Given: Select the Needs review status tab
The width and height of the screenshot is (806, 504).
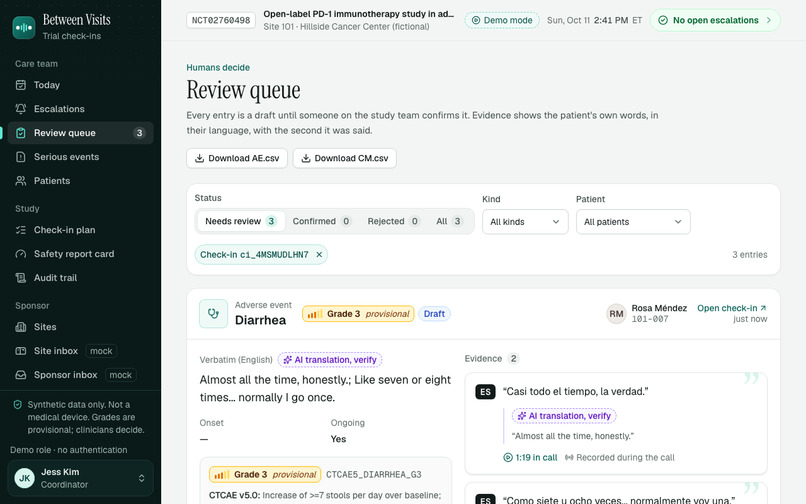Looking at the screenshot, I should (240, 221).
